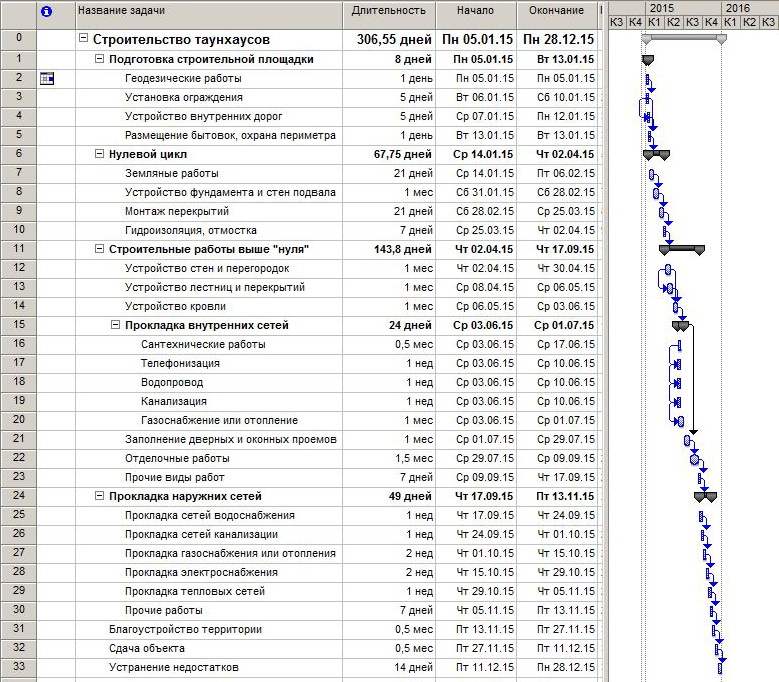Select 'Устройство внутренних дорог' task
779x682 pixels.
pos(204,116)
